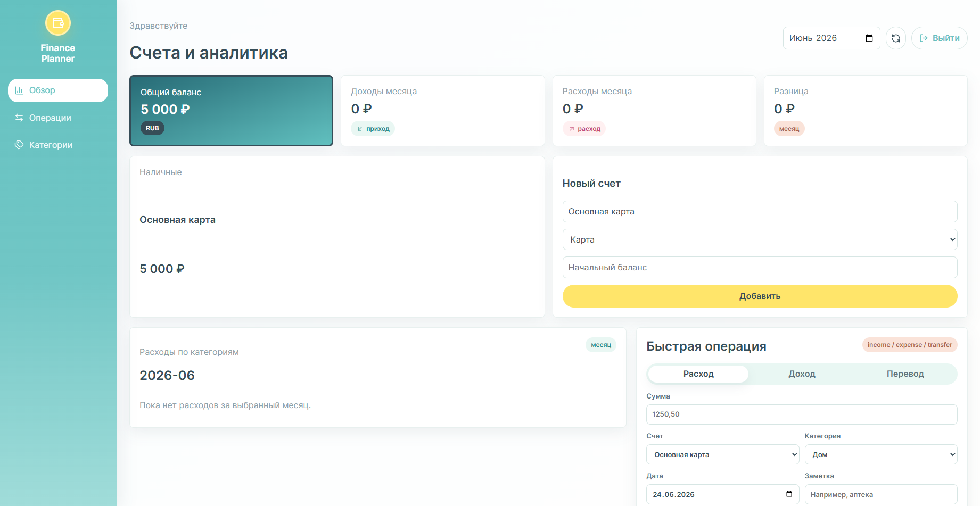Click the Июнь 2026 month selector
980x506 pixels.
(x=831, y=38)
